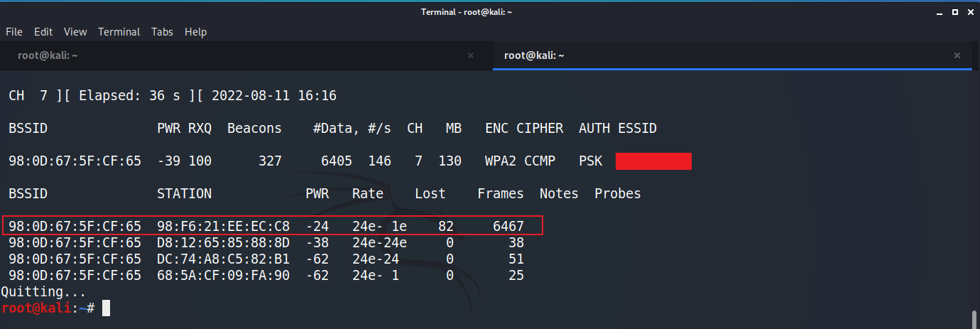Image resolution: width=980 pixels, height=329 pixels.
Task: Switch to the first root@kali tab
Action: pos(47,55)
